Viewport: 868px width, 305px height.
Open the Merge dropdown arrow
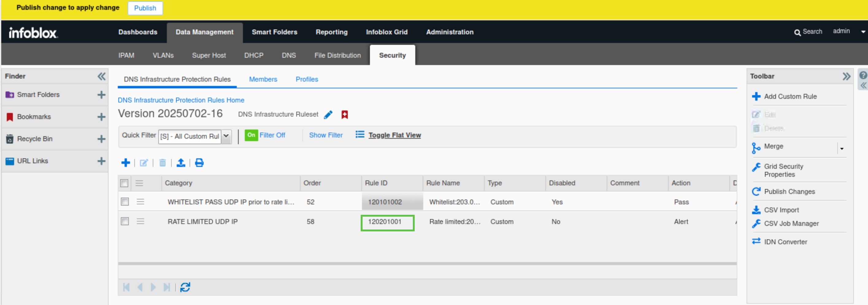coord(841,148)
